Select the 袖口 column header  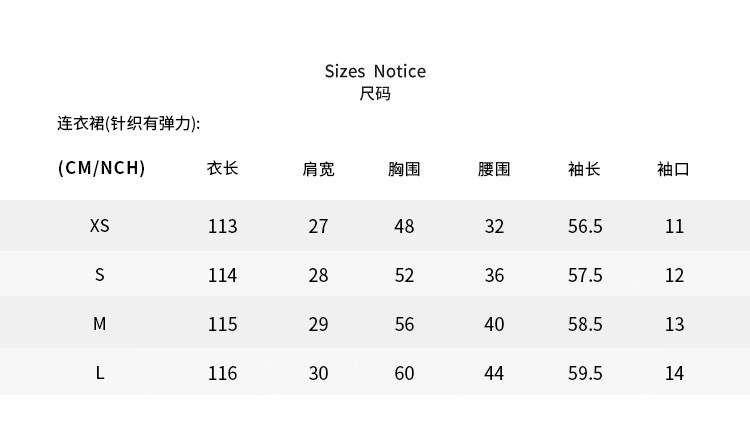coord(674,169)
